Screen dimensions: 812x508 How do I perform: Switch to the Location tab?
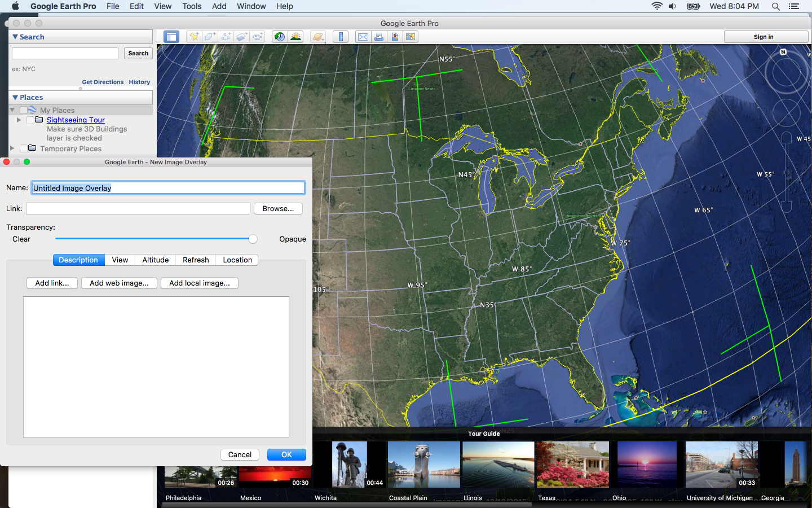point(237,260)
